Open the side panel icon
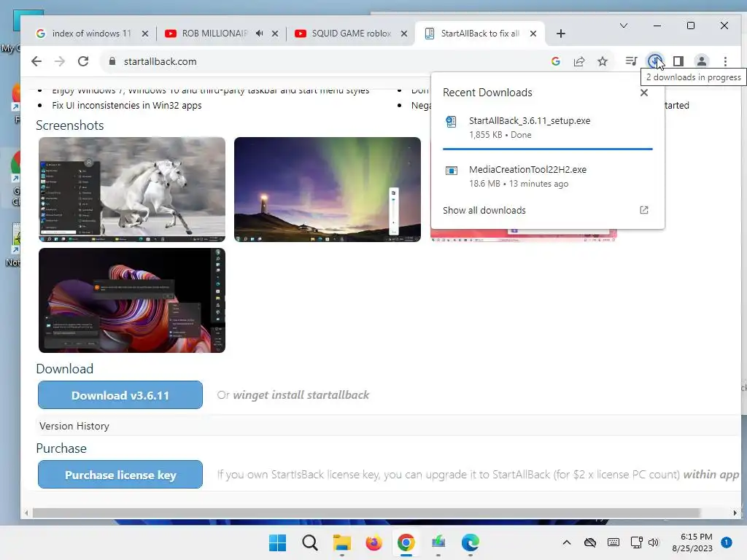The height and width of the screenshot is (560, 747). coord(678,61)
